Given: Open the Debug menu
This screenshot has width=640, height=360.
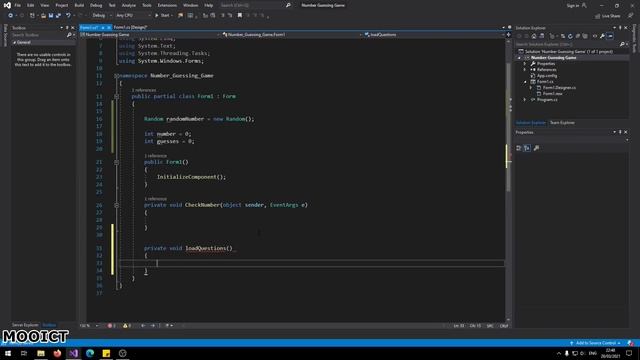Looking at the screenshot, I should click(96, 5).
